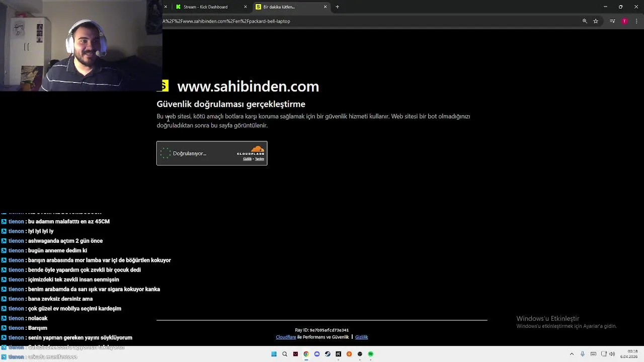Click the www.sahibinden.com heading
The height and width of the screenshot is (362, 644).
248,86
